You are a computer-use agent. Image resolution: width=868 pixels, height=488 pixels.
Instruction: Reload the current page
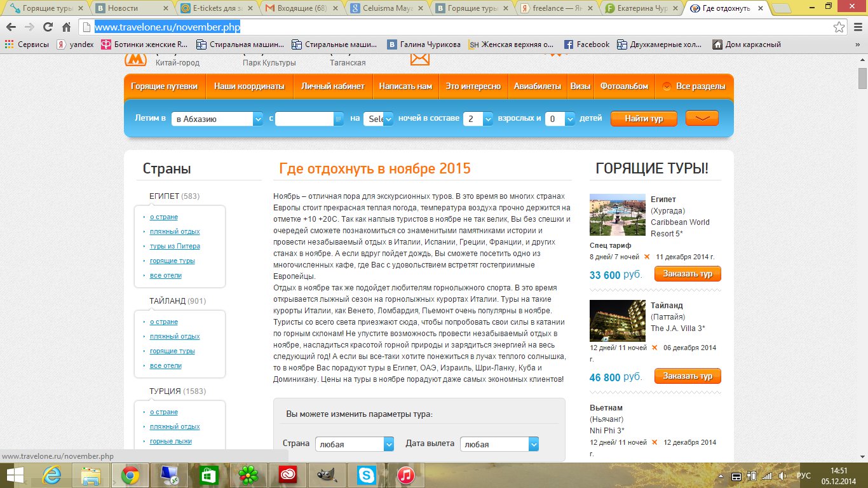coord(48,27)
